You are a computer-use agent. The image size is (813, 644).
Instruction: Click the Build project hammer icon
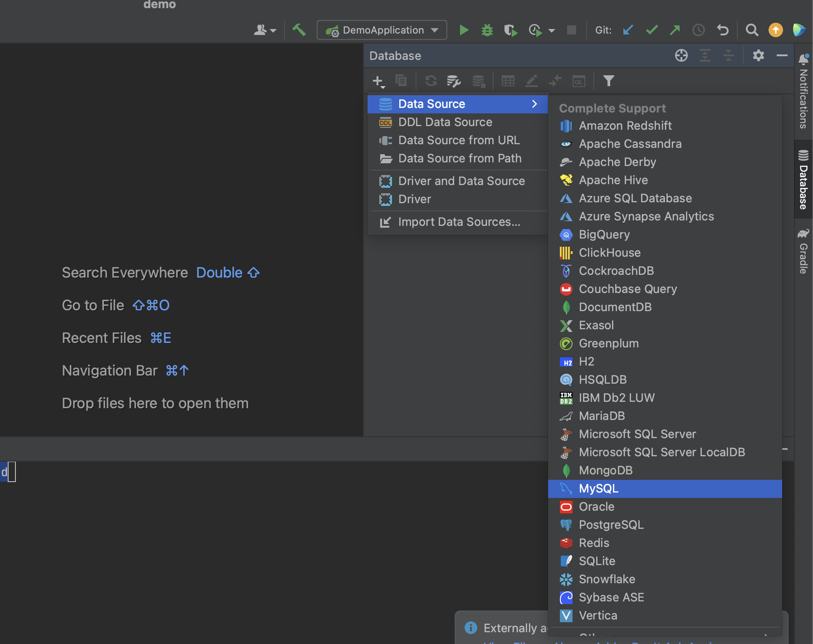pyautogui.click(x=299, y=30)
